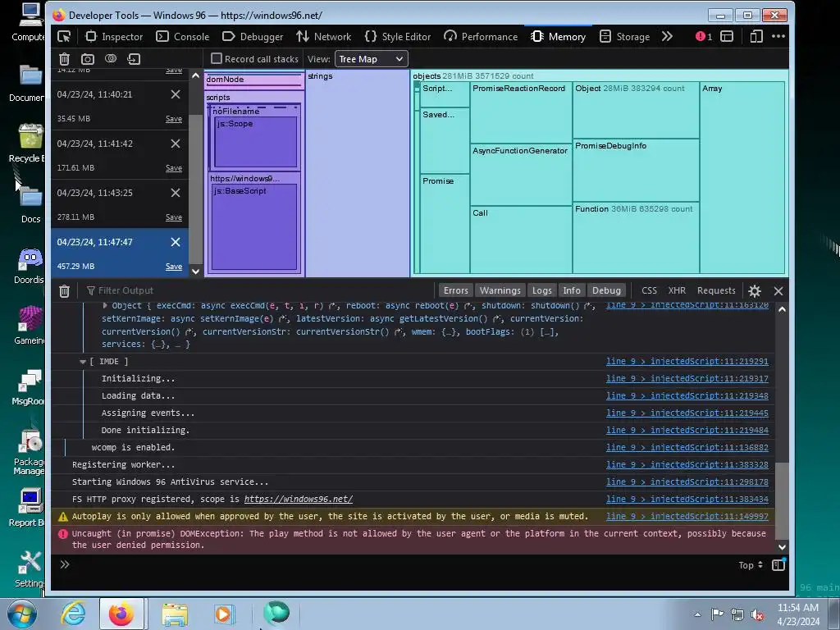Open the Tree Map view dropdown
The image size is (840, 630).
click(x=372, y=59)
